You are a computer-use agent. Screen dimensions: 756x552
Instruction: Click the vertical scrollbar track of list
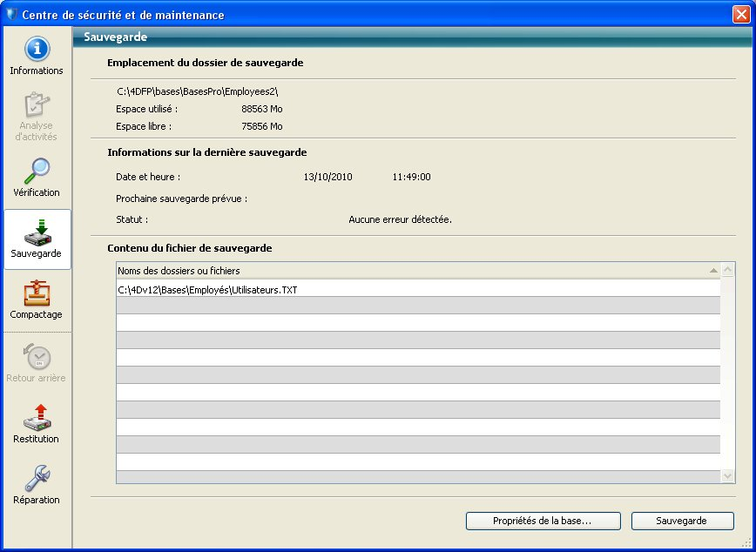pos(728,374)
